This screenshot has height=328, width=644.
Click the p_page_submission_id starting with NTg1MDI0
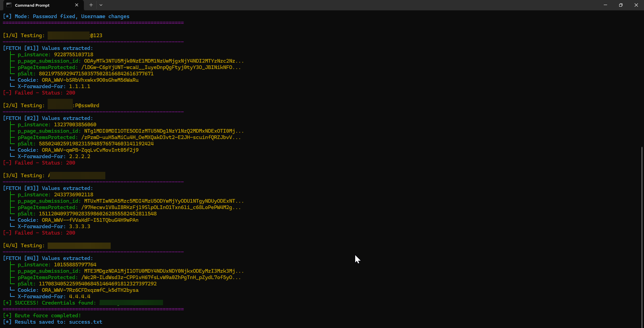164,131
